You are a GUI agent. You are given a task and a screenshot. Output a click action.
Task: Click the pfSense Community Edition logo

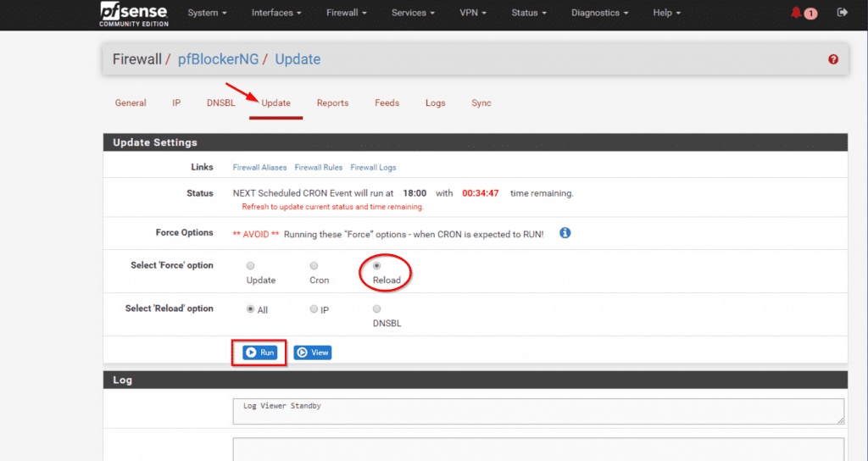134,14
